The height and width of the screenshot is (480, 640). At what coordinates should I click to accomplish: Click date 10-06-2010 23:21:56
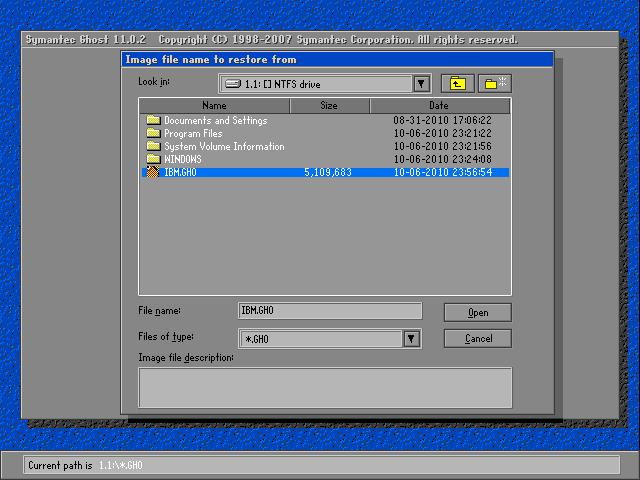(442, 146)
